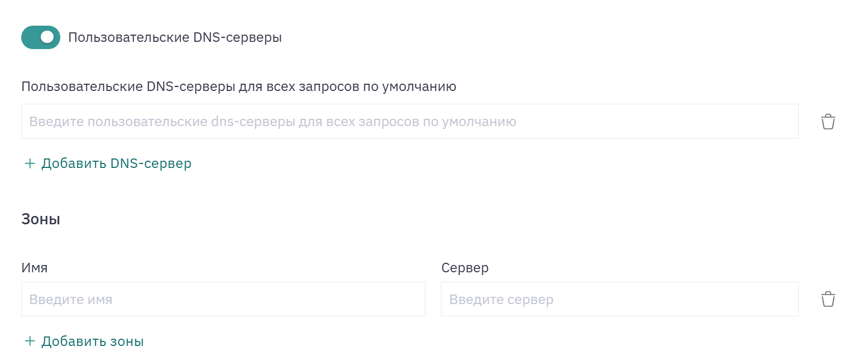Viewport: 868px width, 361px height.
Task: Disable the Пользовательские DNS-серверы switch
Action: click(x=41, y=37)
